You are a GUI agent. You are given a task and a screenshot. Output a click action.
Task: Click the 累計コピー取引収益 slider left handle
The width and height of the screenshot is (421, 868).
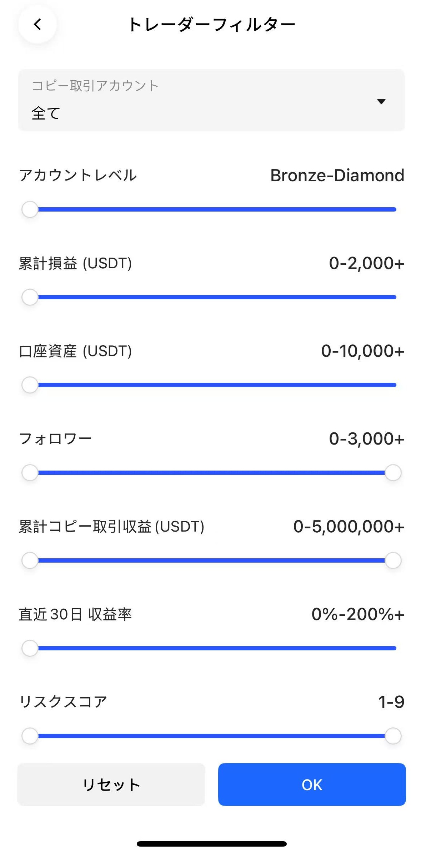pyautogui.click(x=30, y=560)
